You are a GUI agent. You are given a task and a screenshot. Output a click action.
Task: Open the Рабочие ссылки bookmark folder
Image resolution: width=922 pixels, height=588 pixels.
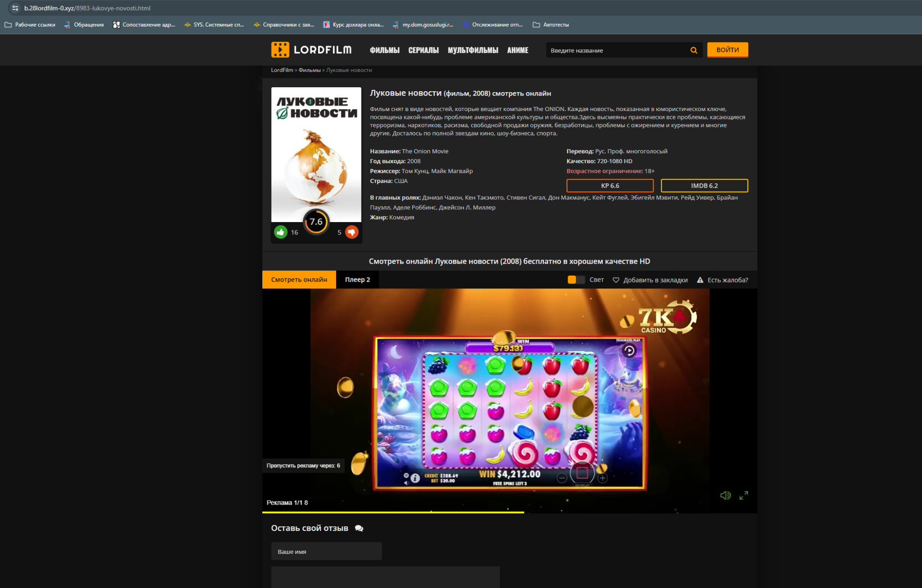(x=30, y=25)
